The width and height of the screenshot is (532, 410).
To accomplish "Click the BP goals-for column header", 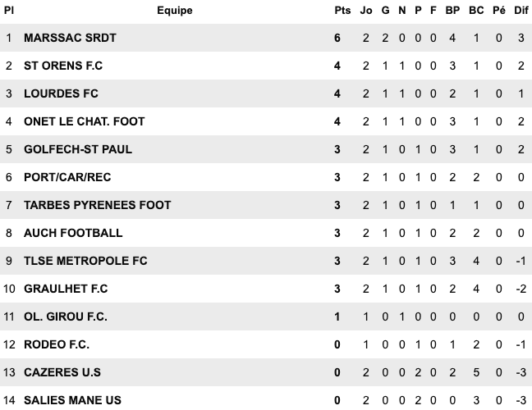I will click(452, 11).
